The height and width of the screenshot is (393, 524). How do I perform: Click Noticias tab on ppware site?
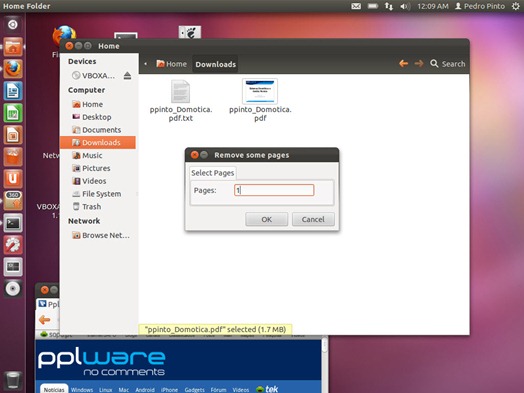point(54,390)
